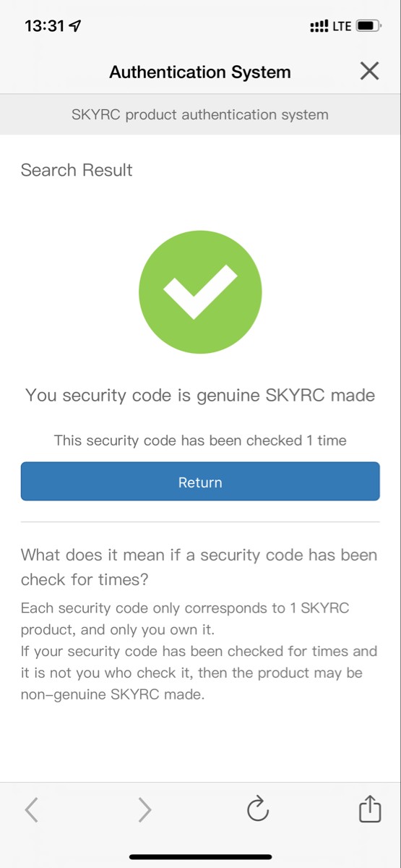The height and width of the screenshot is (868, 401).
Task: Tap the checked 1 time notice
Action: click(200, 440)
